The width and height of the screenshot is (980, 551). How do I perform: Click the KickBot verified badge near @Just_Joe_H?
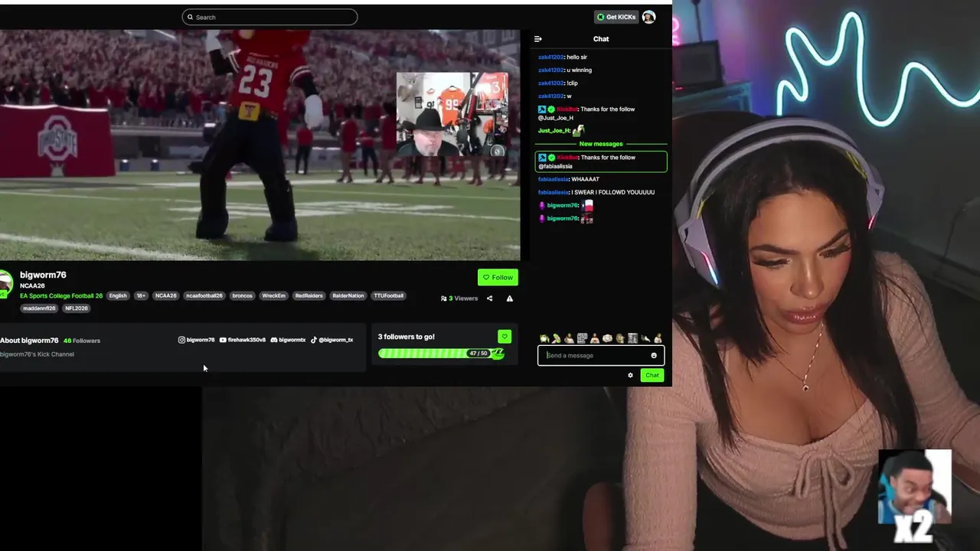(x=550, y=109)
